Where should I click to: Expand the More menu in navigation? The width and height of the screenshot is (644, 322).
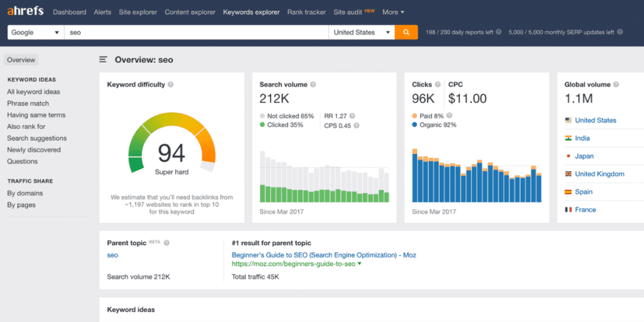pyautogui.click(x=393, y=12)
